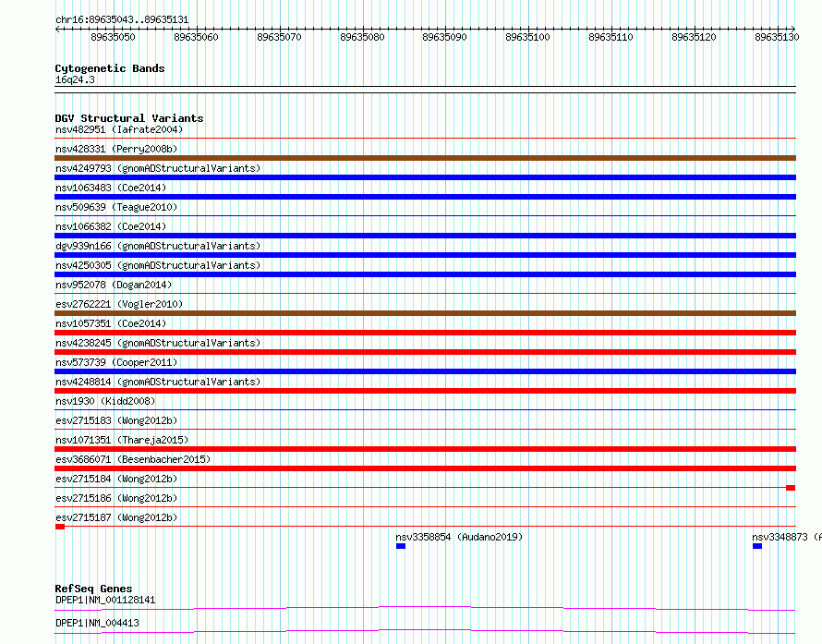The height and width of the screenshot is (644, 822).
Task: Click the Cytogenetic Bands track heading
Action: pos(110,68)
